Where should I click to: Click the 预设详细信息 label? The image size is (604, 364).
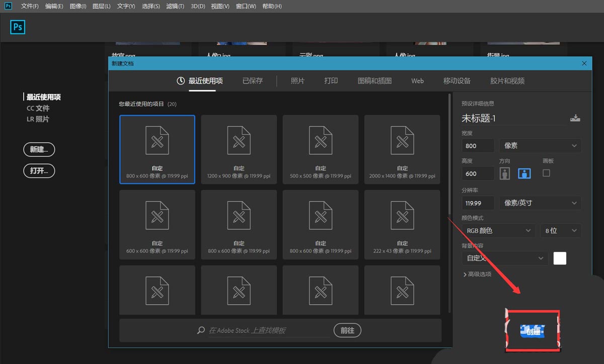tap(478, 104)
